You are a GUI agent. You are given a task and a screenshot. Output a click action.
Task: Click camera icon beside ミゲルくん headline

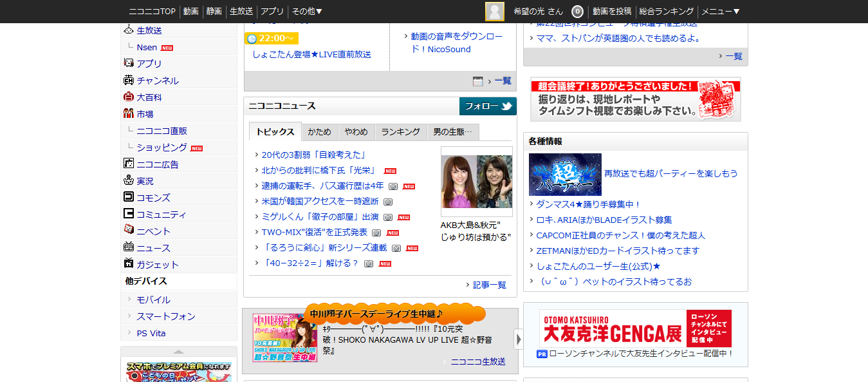[x=388, y=217]
